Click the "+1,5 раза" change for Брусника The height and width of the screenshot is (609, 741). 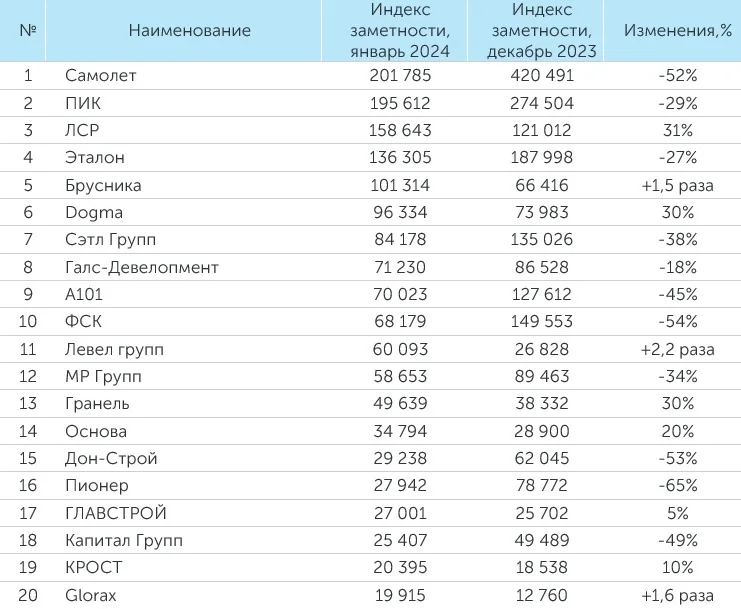pos(677,185)
